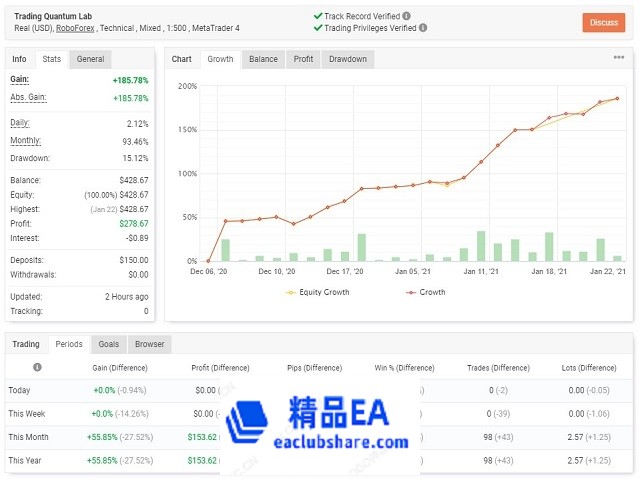Image resolution: width=640 pixels, height=480 pixels.
Task: Click the Trading Privileges Verified checkmark icon
Action: 317,28
